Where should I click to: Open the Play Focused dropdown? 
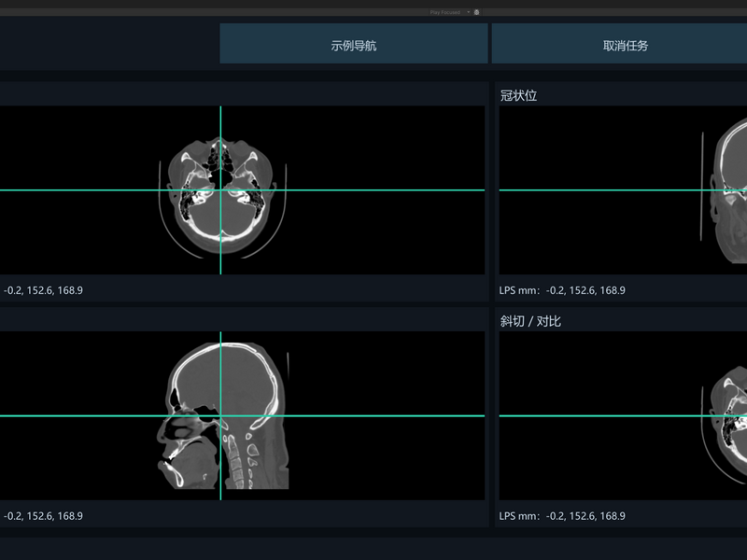click(x=449, y=12)
